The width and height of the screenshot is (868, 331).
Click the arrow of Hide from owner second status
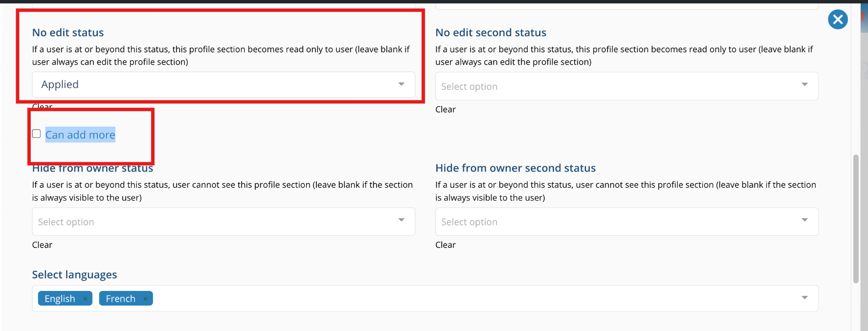[x=804, y=220]
